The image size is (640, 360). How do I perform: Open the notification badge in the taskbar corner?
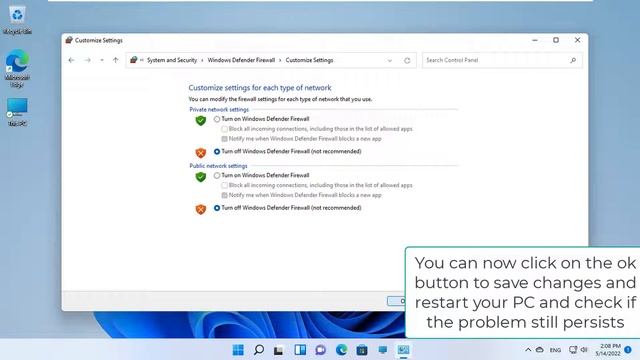(628, 350)
